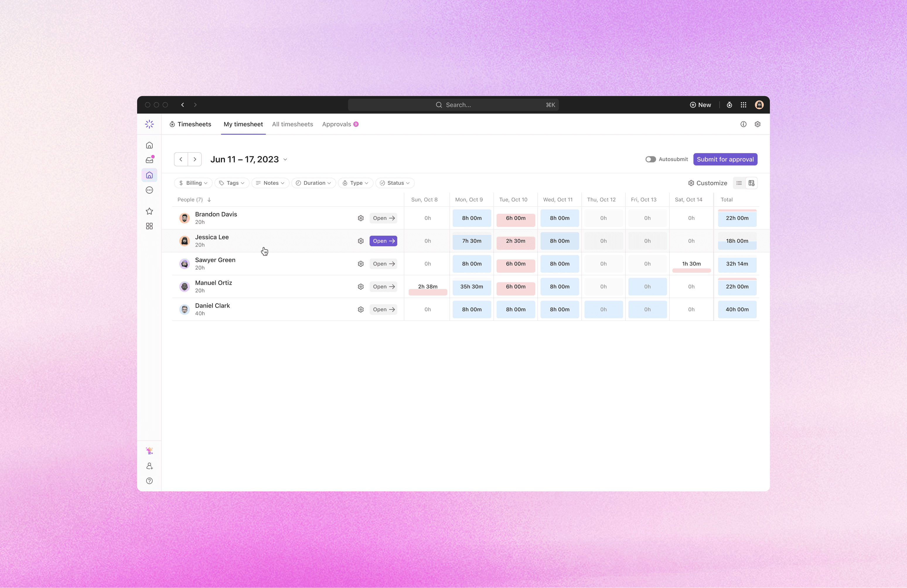
Task: Switch to timesheet table view icon
Action: click(x=751, y=183)
